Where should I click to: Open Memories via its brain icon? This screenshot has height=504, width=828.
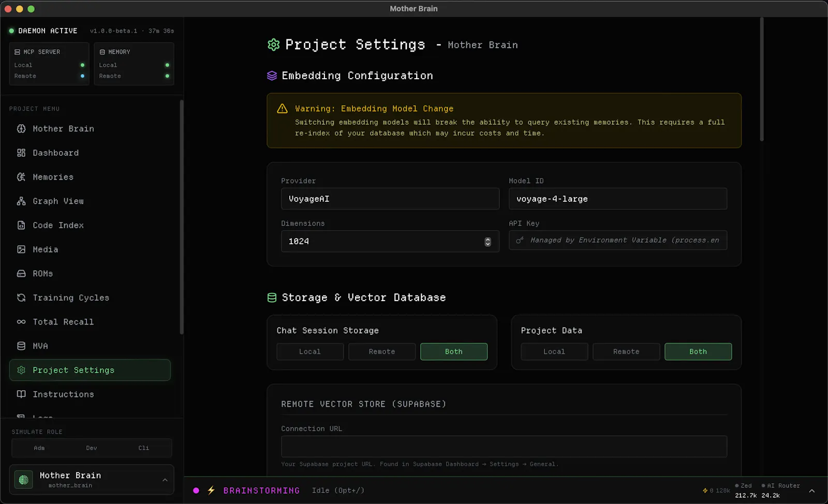21,177
